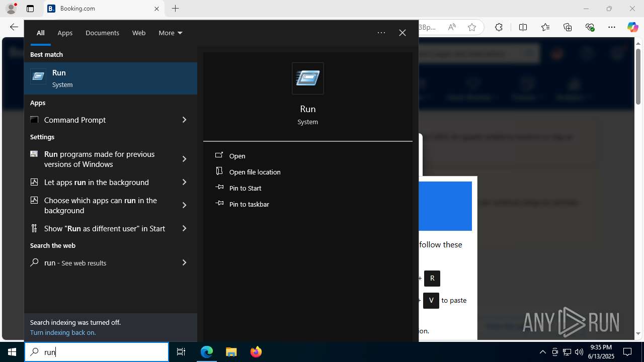This screenshot has width=644, height=362.
Task: Open Edge profile icon
Action: (x=11, y=9)
